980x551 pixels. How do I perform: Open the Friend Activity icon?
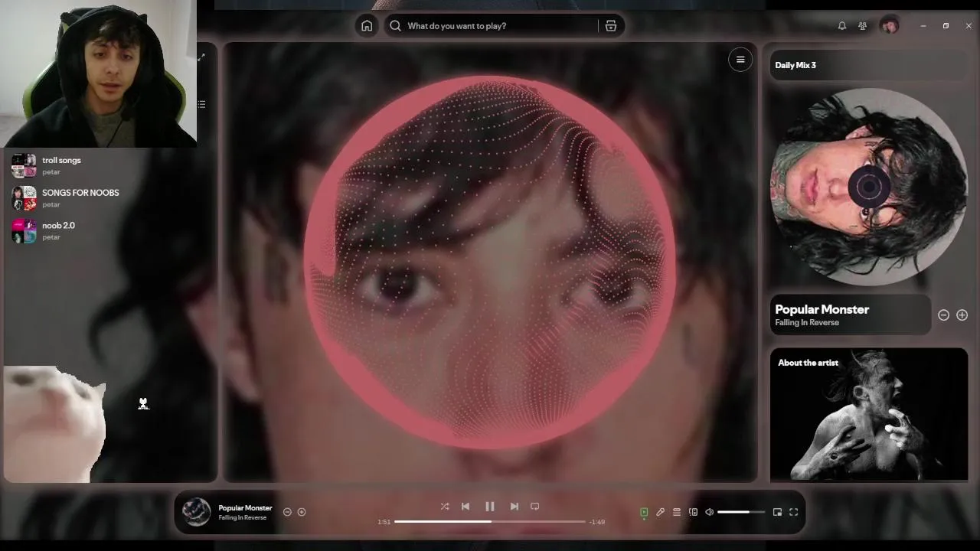pos(863,26)
